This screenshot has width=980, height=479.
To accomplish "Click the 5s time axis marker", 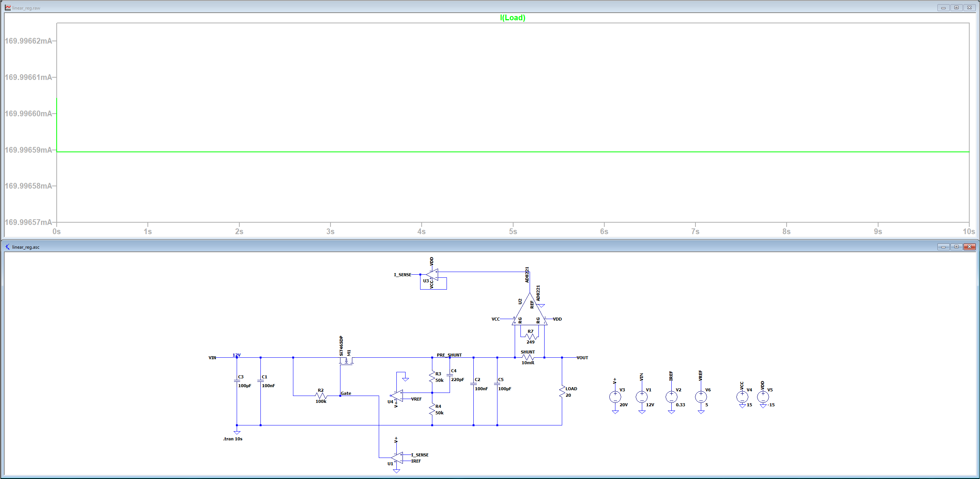I will click(x=513, y=231).
